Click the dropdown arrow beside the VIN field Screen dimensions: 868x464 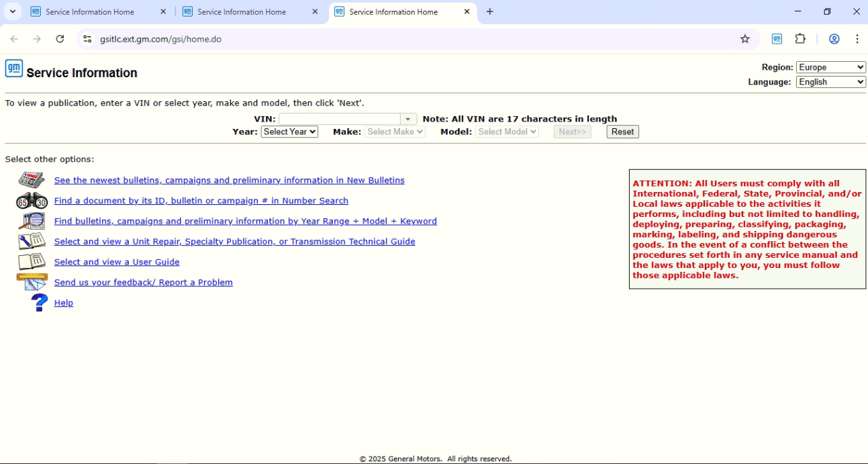[x=407, y=118]
